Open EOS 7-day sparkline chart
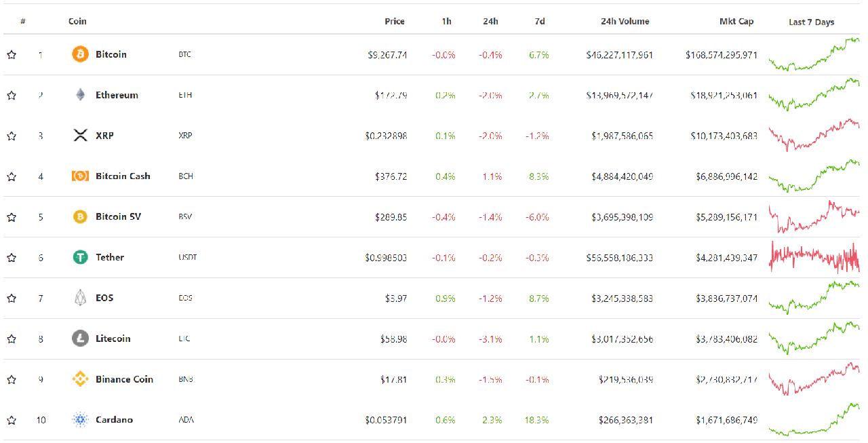Viewport: 868px width, 443px height. (x=814, y=298)
